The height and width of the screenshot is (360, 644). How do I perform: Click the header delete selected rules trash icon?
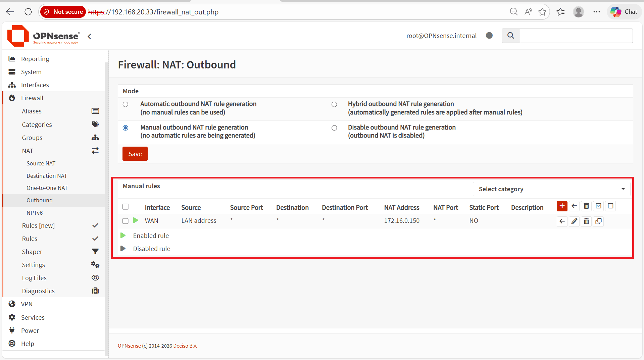[x=586, y=206]
